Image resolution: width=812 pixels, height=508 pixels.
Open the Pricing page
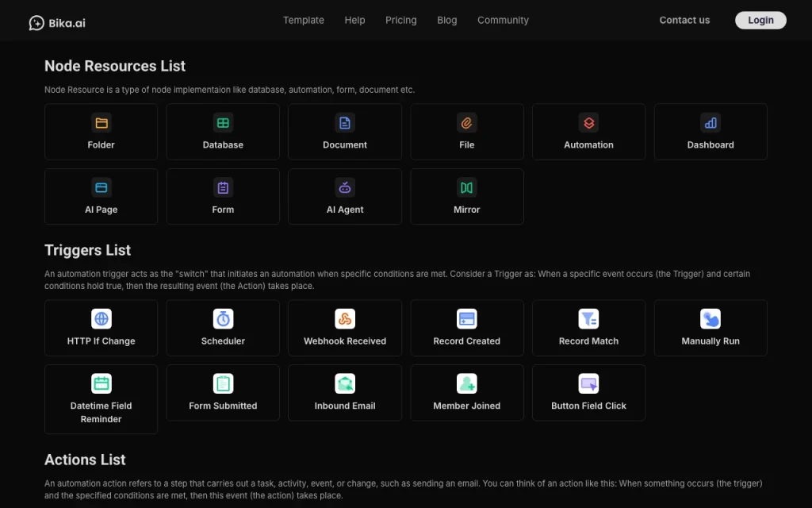pos(400,20)
